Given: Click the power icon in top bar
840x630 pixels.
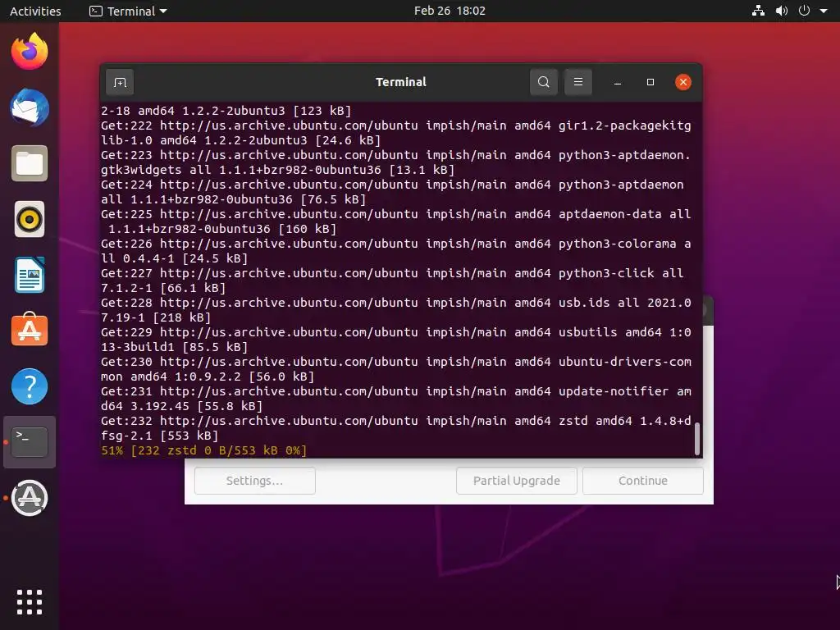Looking at the screenshot, I should (804, 11).
